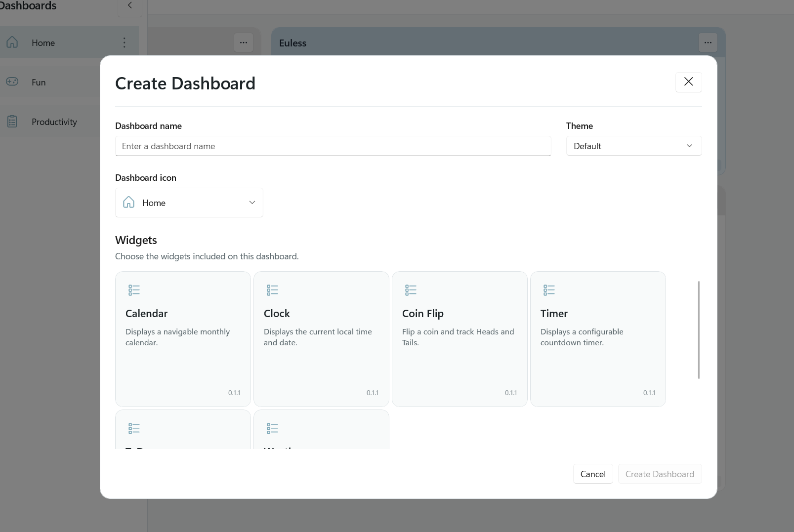Focus the Dashboard name input field
This screenshot has width=794, height=532.
333,146
